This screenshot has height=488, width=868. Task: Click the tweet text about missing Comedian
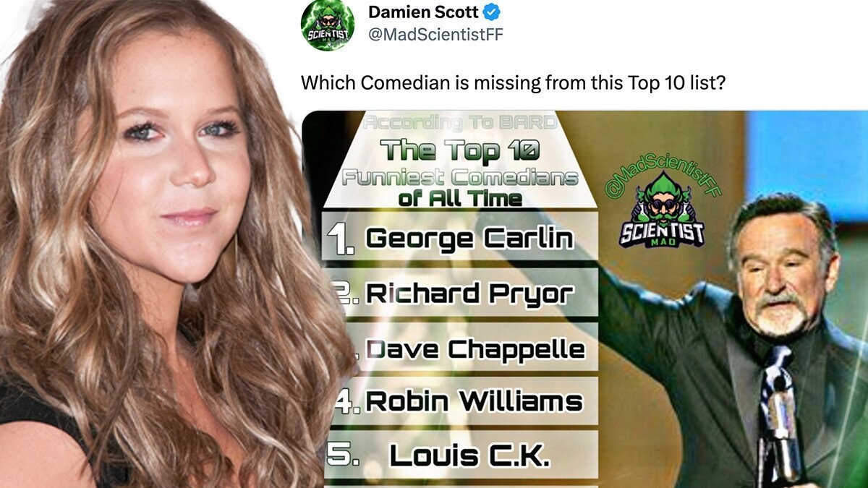point(513,82)
